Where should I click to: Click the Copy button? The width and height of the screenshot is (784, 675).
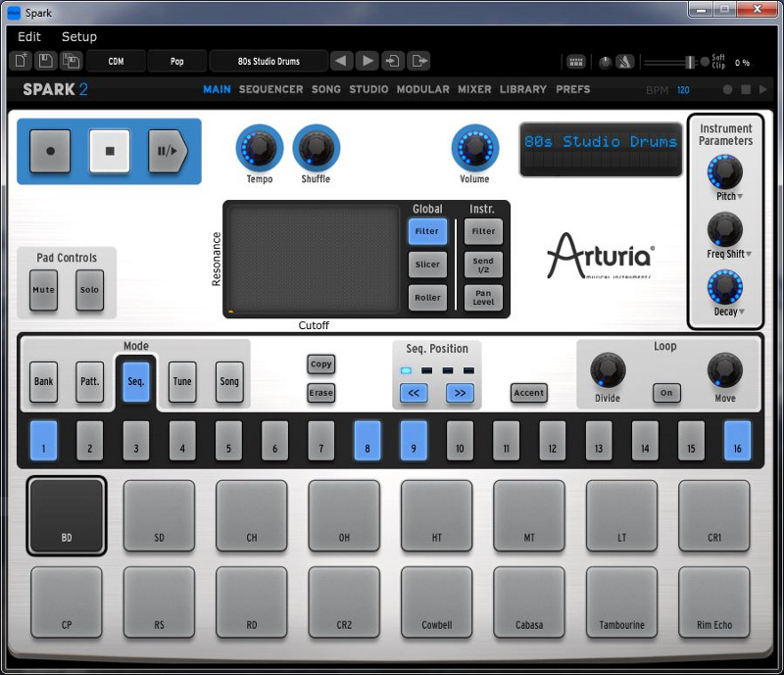tap(321, 364)
